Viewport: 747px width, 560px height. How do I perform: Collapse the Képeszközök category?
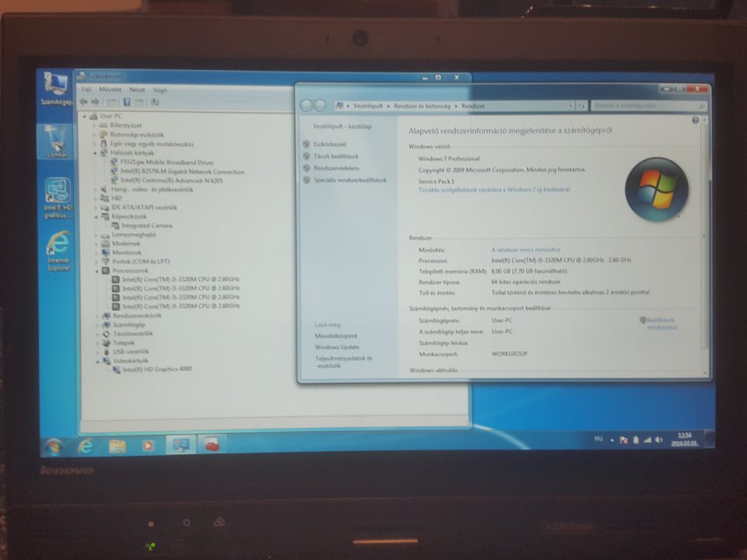click(x=96, y=217)
